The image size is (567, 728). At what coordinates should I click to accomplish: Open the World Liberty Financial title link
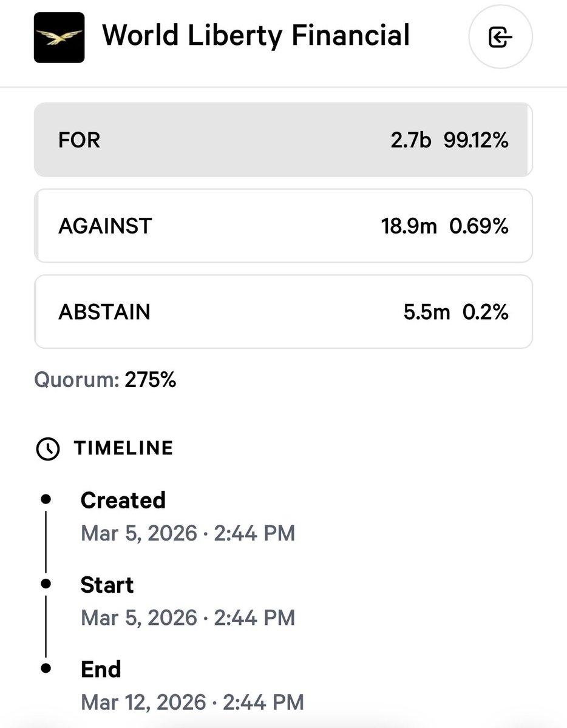(256, 35)
